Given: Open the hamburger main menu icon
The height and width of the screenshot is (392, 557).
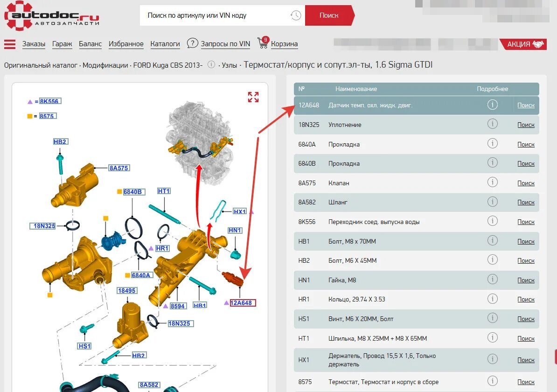Looking at the screenshot, I should pyautogui.click(x=10, y=44).
